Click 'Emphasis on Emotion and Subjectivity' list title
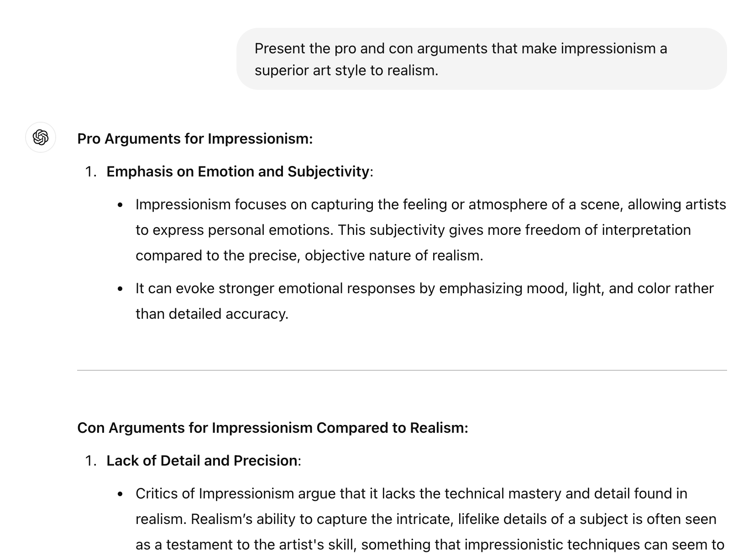Viewport: 754px width, 560px height. click(x=238, y=171)
